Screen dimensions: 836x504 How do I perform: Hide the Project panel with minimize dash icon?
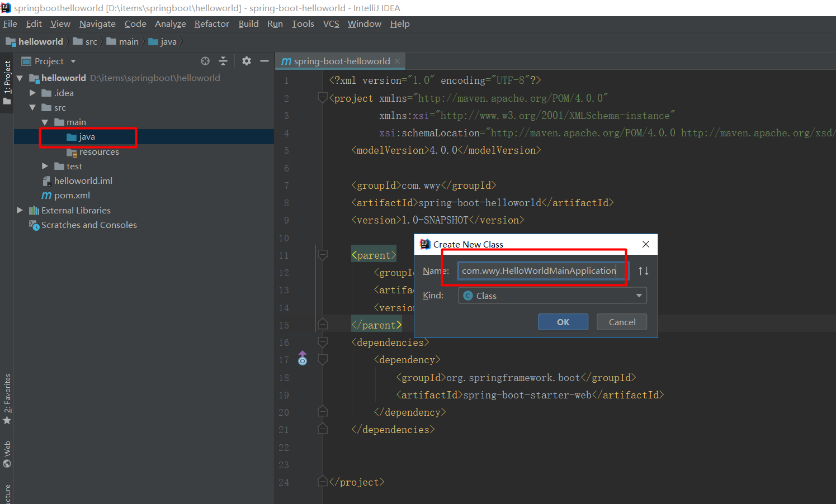click(265, 61)
